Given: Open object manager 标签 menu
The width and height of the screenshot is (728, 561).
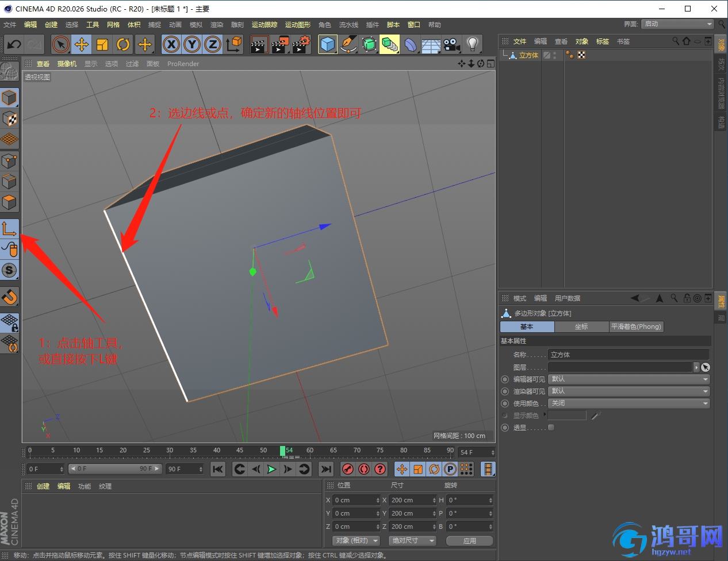Looking at the screenshot, I should tap(603, 41).
